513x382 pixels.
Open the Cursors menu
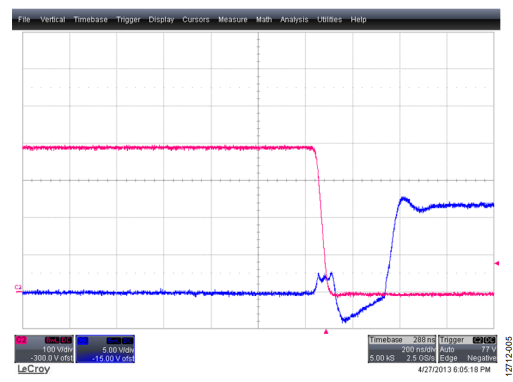click(196, 19)
